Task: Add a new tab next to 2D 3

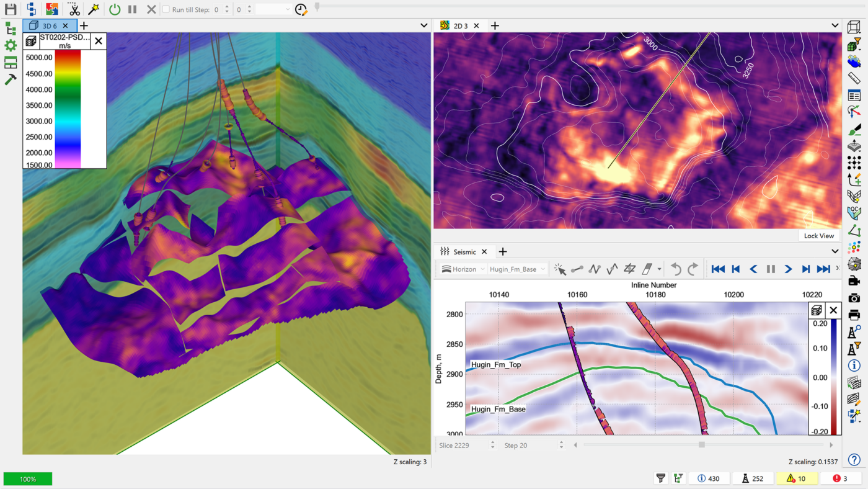Action: [495, 25]
